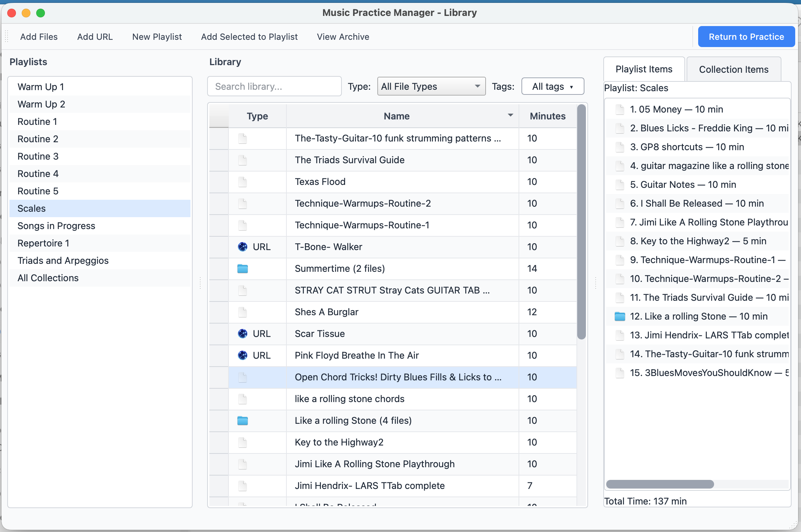Image resolution: width=801 pixels, height=532 pixels.
Task: Select the Warm Up 1 playlist
Action: coord(100,87)
